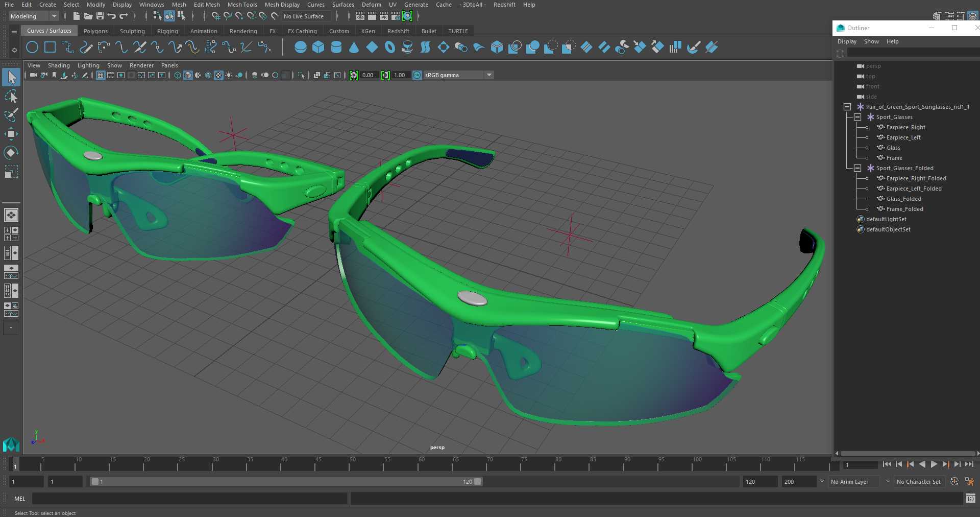The height and width of the screenshot is (517, 980).
Task: Create a NURBS cylinder from shelf
Action: 336,48
